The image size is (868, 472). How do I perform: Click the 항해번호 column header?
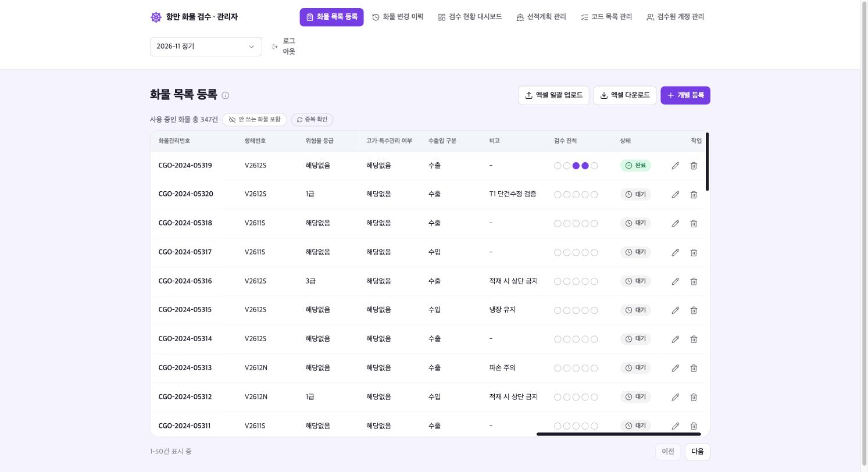pos(255,141)
